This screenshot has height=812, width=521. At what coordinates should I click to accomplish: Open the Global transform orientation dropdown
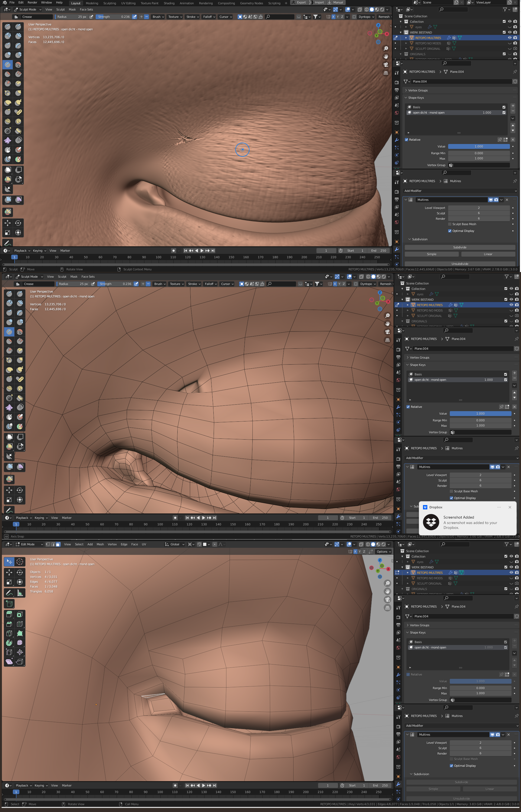175,544
